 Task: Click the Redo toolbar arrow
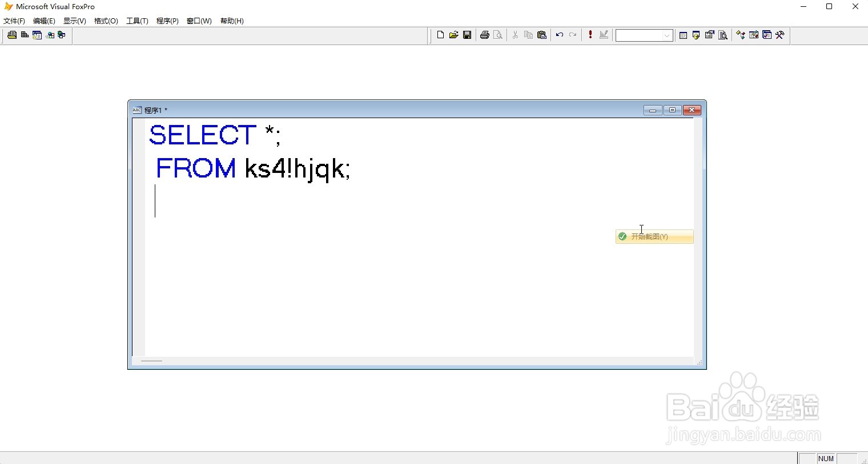[x=573, y=35]
